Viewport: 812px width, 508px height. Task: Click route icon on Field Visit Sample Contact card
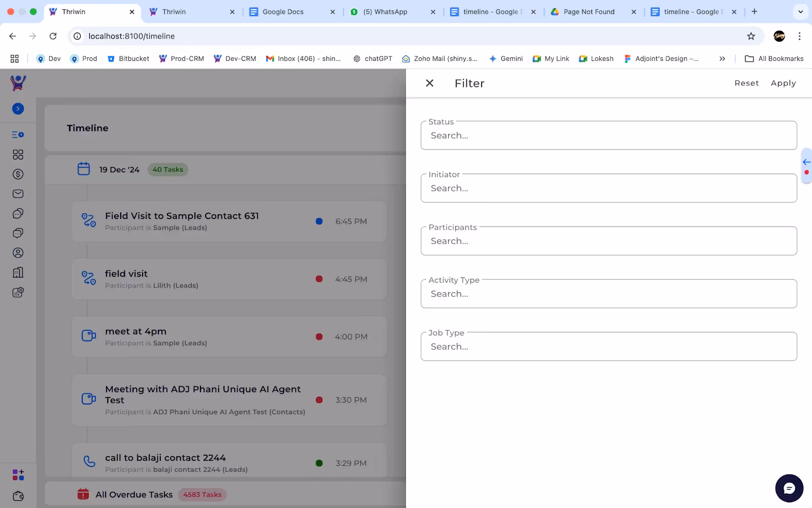click(89, 220)
